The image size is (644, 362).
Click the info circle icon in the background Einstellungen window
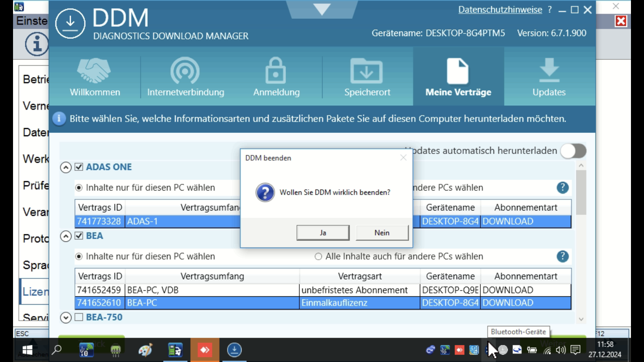(37, 45)
